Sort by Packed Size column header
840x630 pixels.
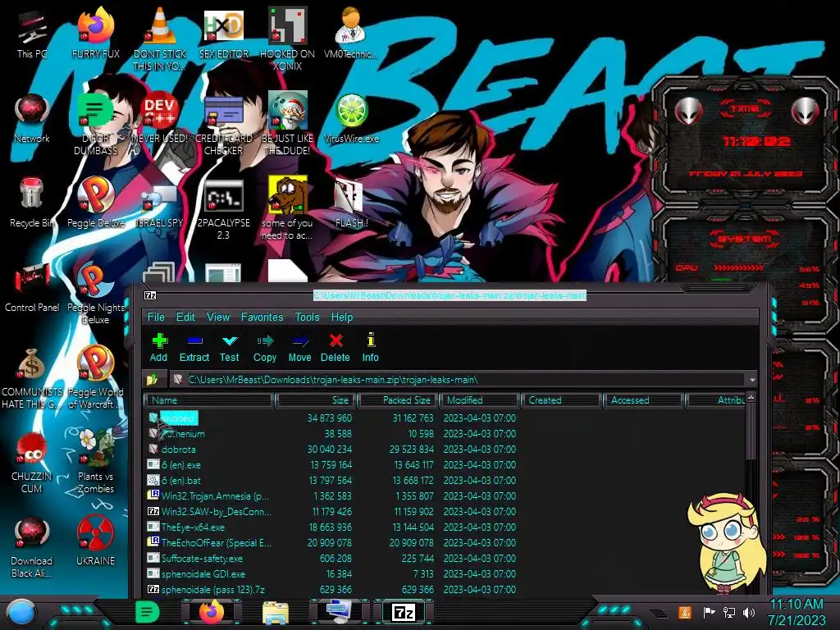pyautogui.click(x=399, y=400)
